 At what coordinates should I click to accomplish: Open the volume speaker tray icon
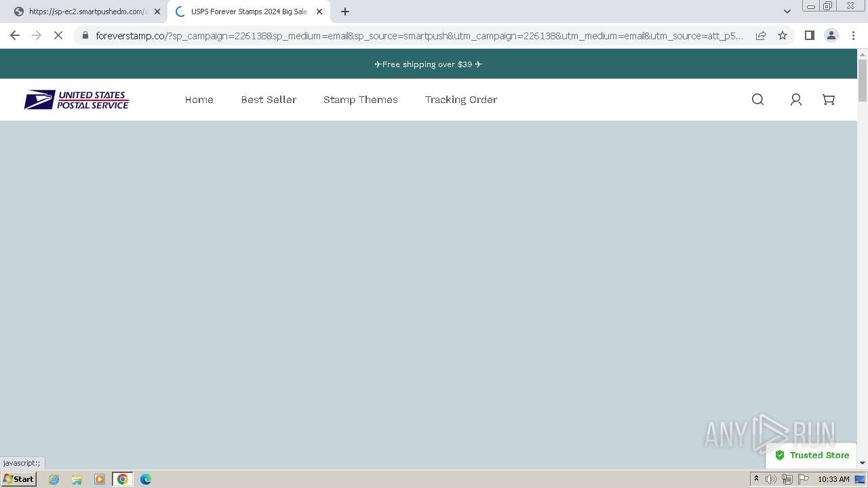[x=771, y=479]
